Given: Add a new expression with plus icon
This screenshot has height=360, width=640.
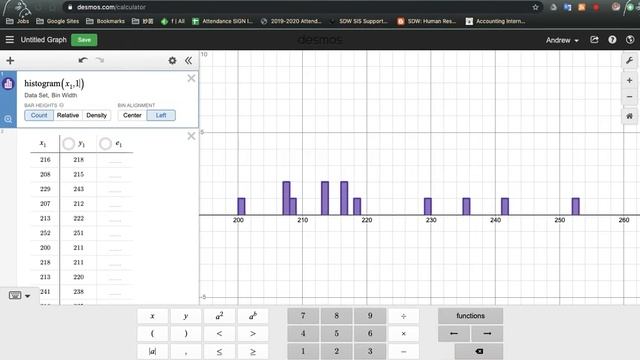Looking at the screenshot, I should [x=10, y=61].
